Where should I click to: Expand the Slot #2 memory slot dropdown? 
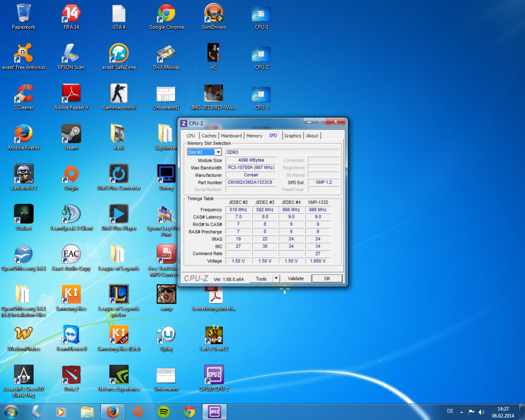click(x=218, y=152)
